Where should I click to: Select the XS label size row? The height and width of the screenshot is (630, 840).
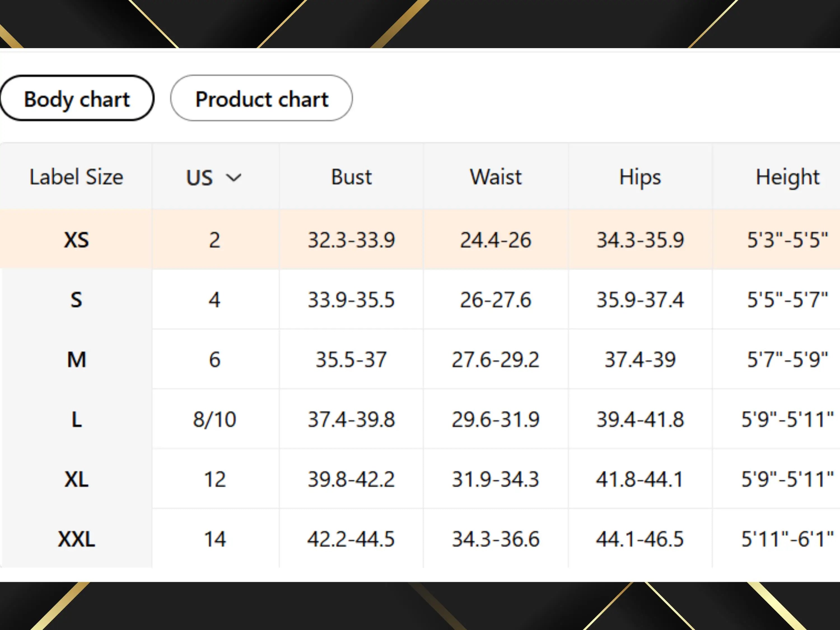pyautogui.click(x=420, y=240)
